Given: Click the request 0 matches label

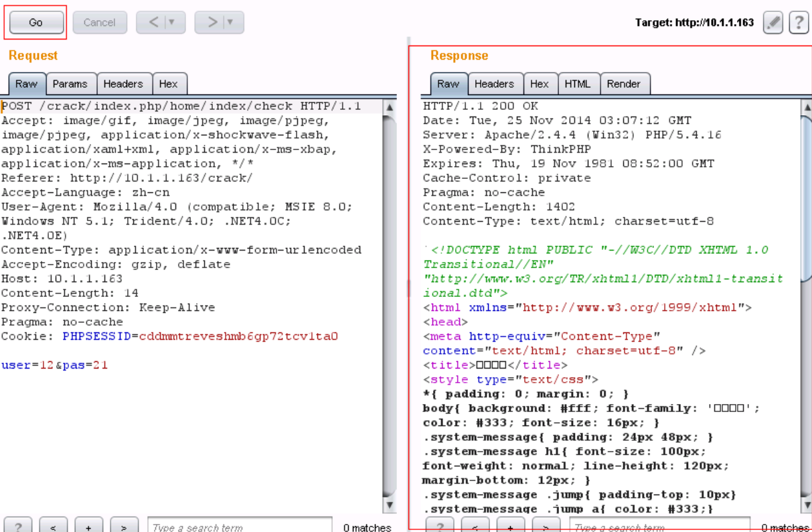Looking at the screenshot, I should coord(368,528).
